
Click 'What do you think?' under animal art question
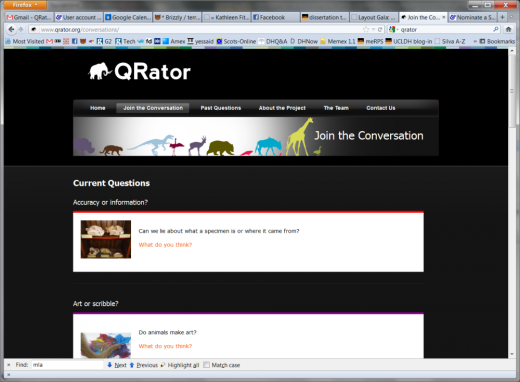[165, 346]
